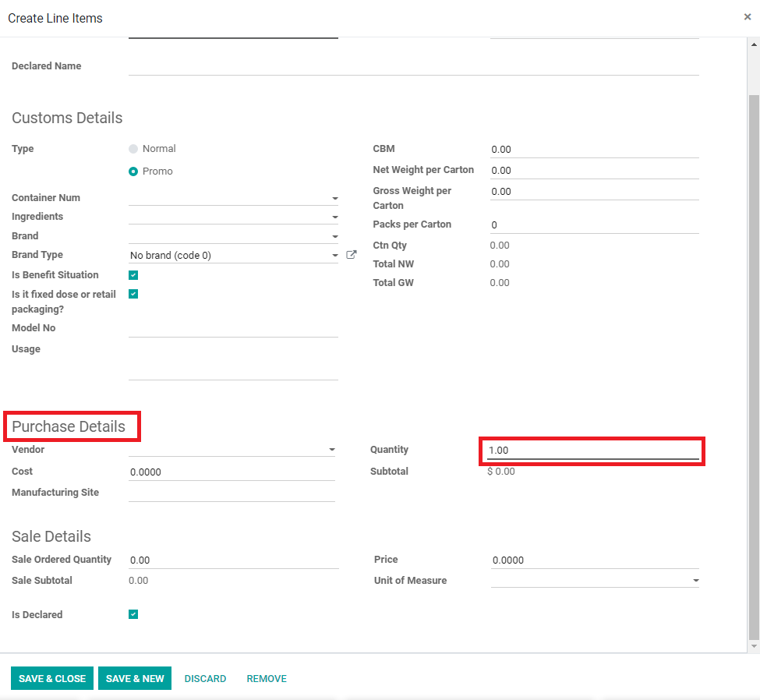The height and width of the screenshot is (700, 760).
Task: Expand the Unit of Measure dropdown
Action: pos(696,580)
